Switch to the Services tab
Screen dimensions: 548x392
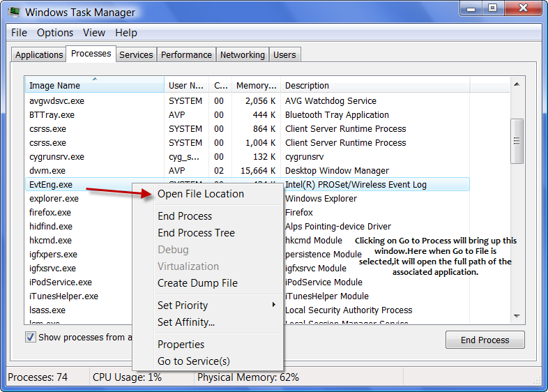[136, 55]
